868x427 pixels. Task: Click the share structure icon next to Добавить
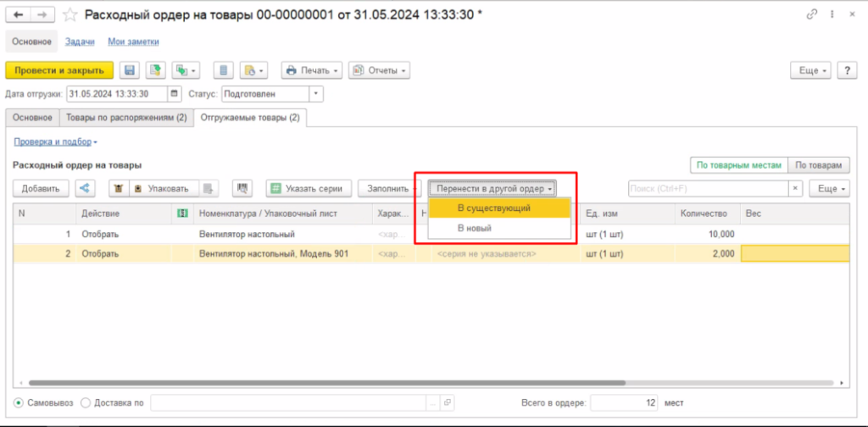(x=85, y=188)
